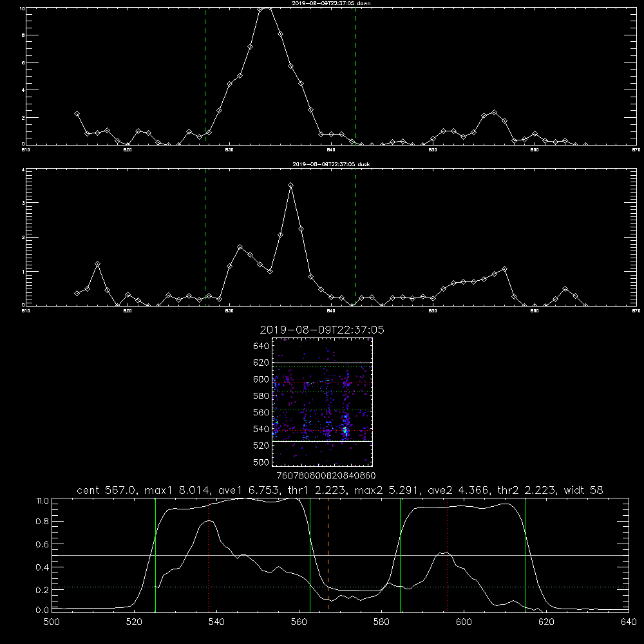
Task: Click the 'thr1 2.223' threshold text
Action: 317,490
